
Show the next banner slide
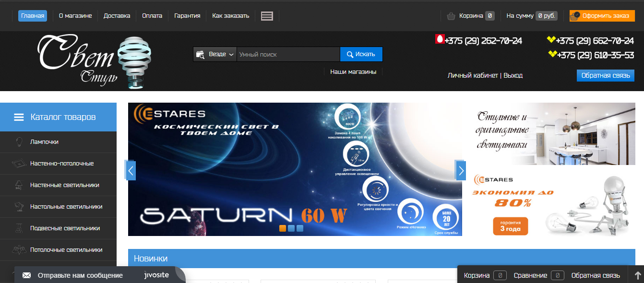pyautogui.click(x=461, y=170)
